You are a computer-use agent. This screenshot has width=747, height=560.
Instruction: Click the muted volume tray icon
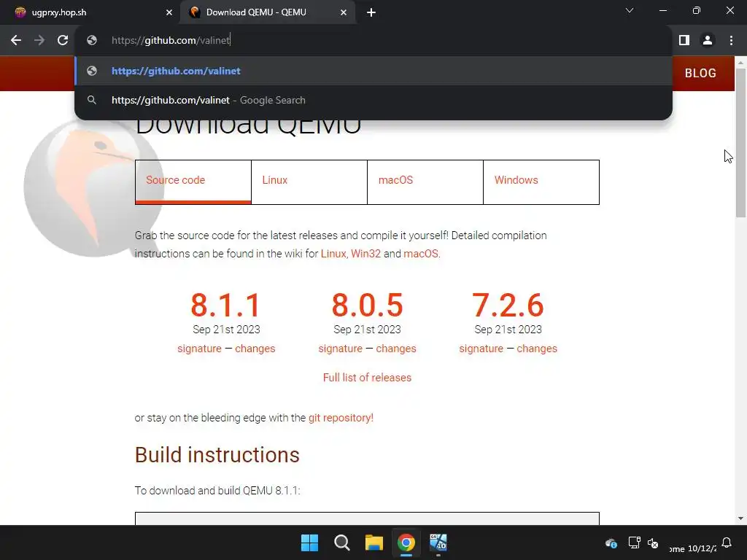click(x=653, y=542)
